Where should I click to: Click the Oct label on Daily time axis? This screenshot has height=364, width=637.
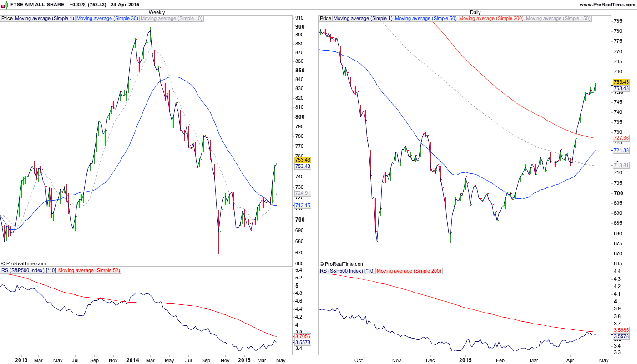[359, 360]
